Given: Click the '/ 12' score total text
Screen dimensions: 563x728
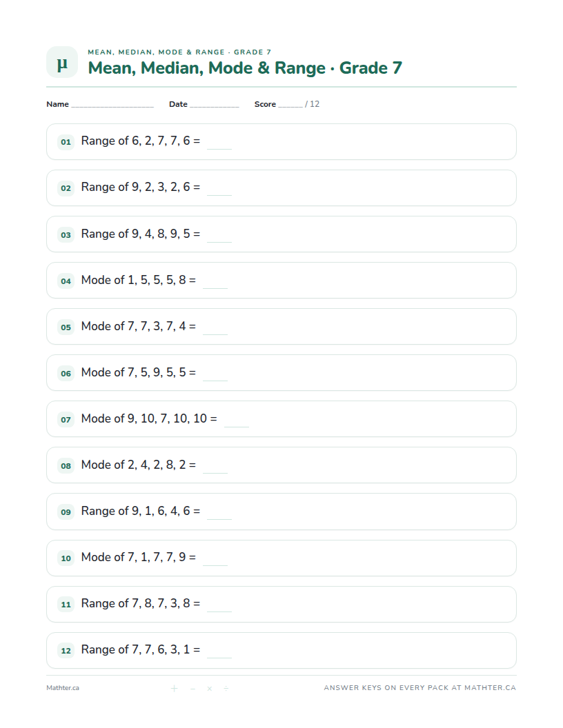Looking at the screenshot, I should point(312,104).
